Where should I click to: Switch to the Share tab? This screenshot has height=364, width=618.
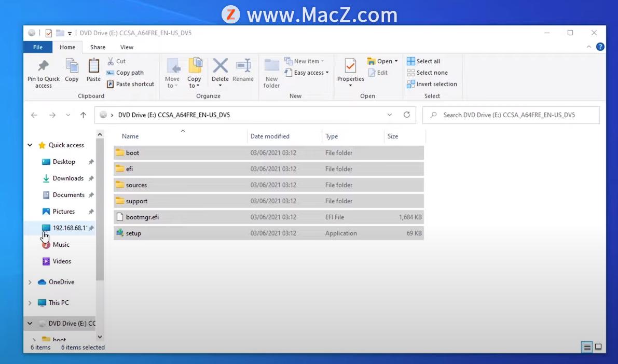98,47
